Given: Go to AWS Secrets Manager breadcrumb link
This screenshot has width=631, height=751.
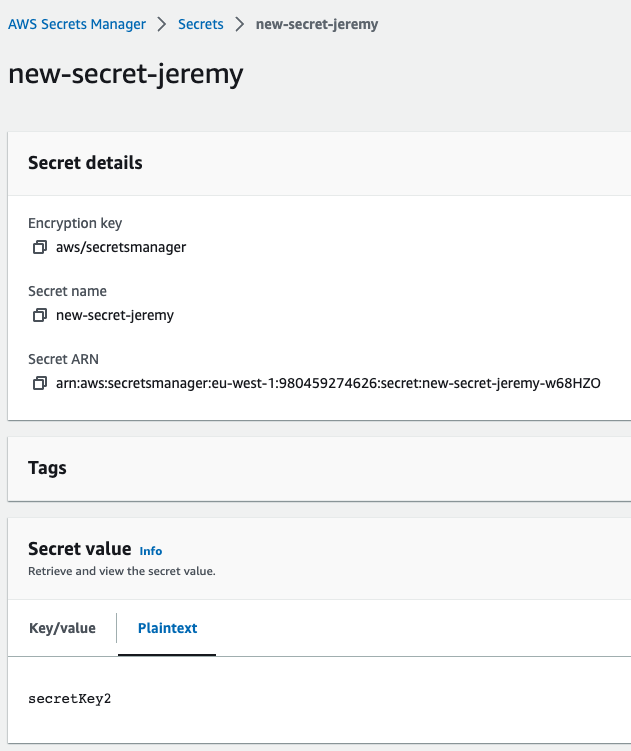Looking at the screenshot, I should 77,24.
